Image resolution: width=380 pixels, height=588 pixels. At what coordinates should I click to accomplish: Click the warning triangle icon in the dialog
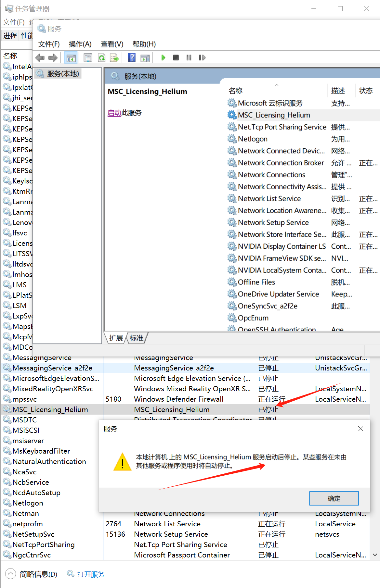[x=122, y=461]
